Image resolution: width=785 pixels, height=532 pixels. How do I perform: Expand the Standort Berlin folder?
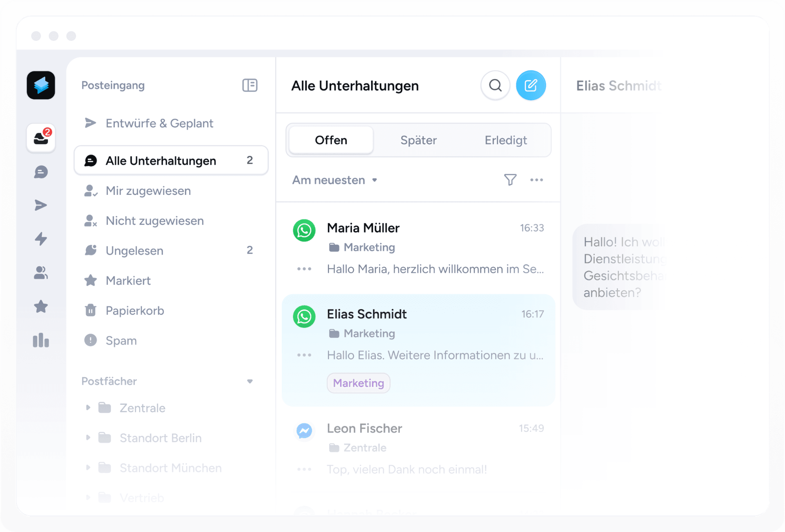pos(88,438)
